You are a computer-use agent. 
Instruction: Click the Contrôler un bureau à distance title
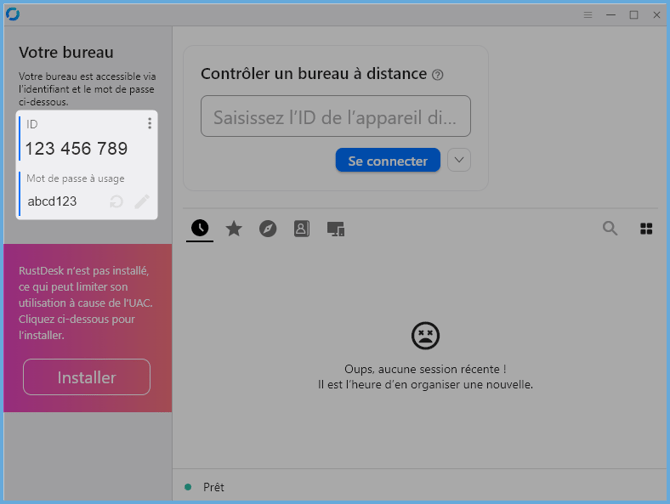[314, 74]
